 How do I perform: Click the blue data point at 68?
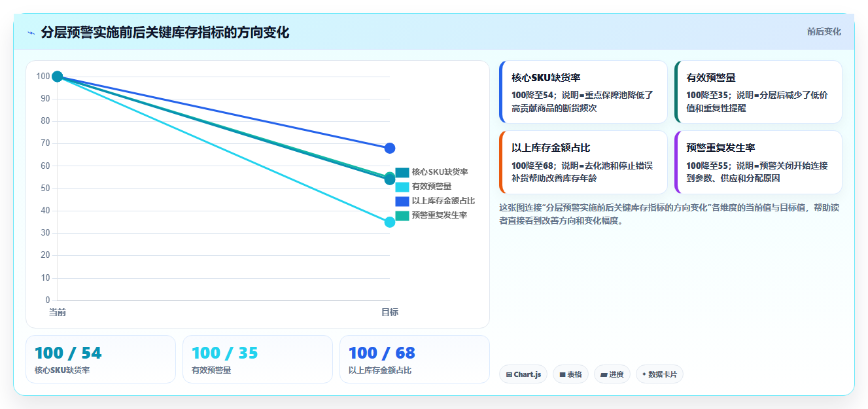390,148
